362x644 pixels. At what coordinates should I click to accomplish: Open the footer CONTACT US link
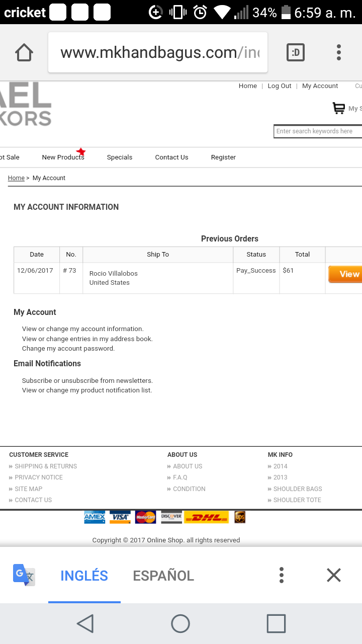[33, 500]
